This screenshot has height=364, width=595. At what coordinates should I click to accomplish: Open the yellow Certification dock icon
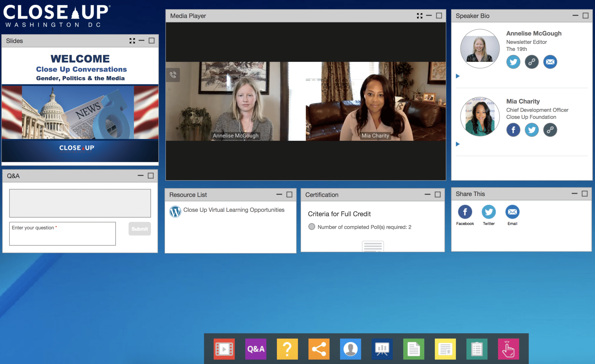[x=445, y=349]
